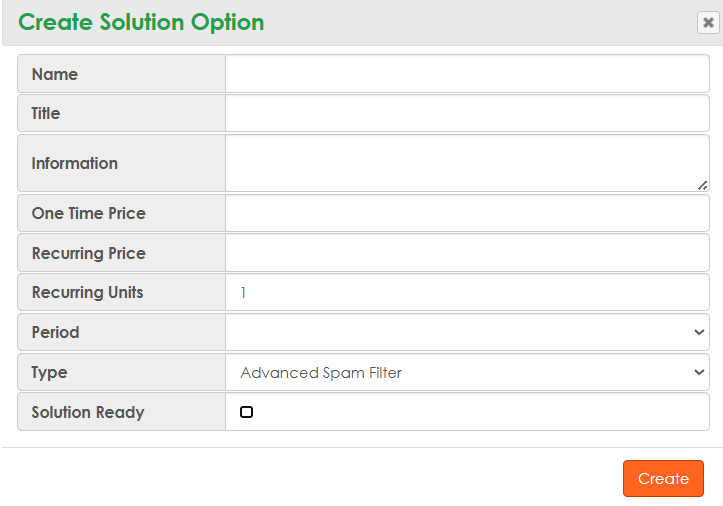Click the Name input field

coord(467,74)
